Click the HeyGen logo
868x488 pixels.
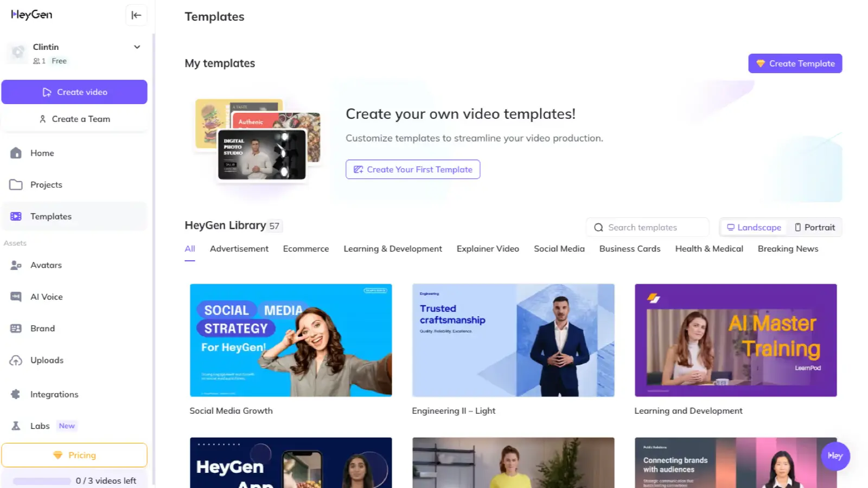pos(31,15)
